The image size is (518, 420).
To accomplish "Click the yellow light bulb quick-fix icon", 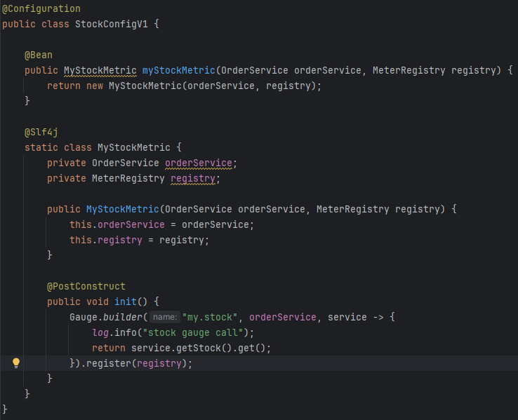I will tap(16, 363).
